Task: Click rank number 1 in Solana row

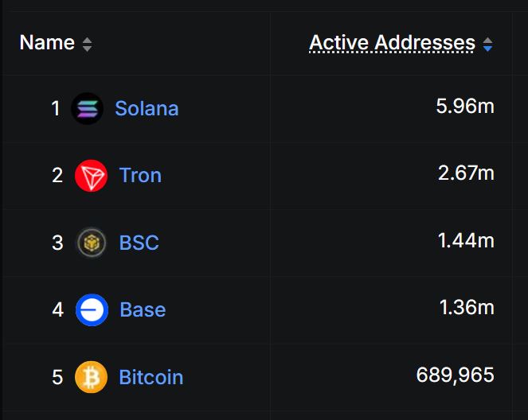Action: tap(56, 108)
